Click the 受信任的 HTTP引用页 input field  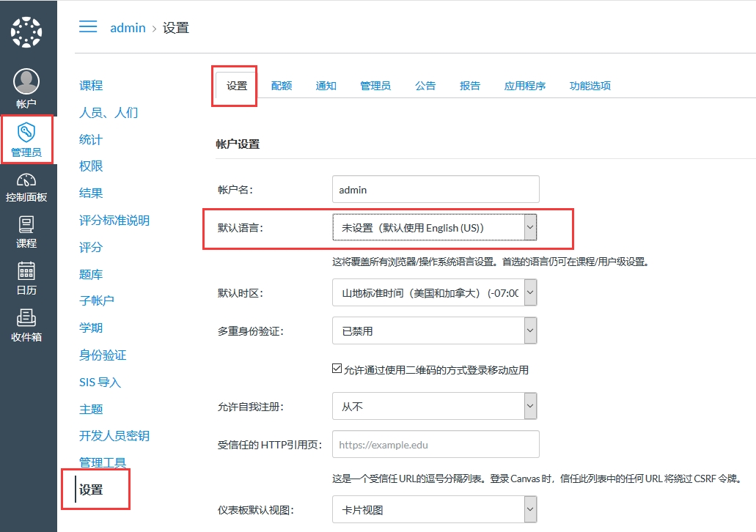pyautogui.click(x=436, y=444)
